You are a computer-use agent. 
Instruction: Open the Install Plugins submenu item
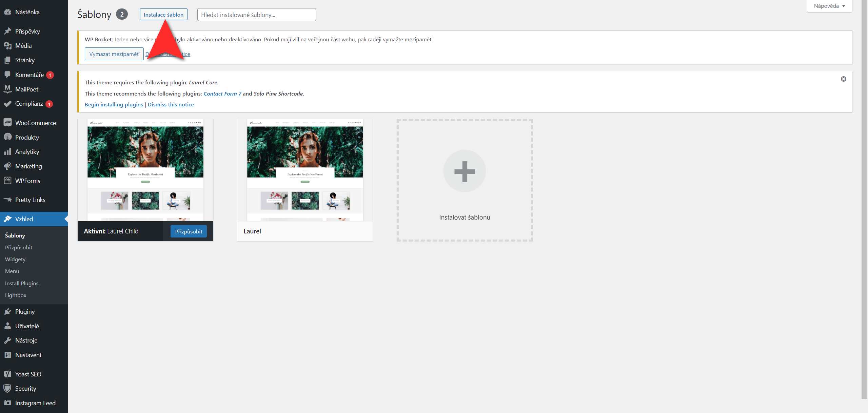(x=22, y=283)
